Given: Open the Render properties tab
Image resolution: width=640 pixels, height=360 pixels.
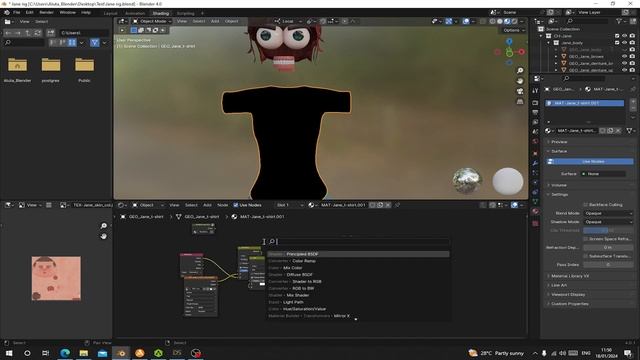Looking at the screenshot, I should pos(535,103).
